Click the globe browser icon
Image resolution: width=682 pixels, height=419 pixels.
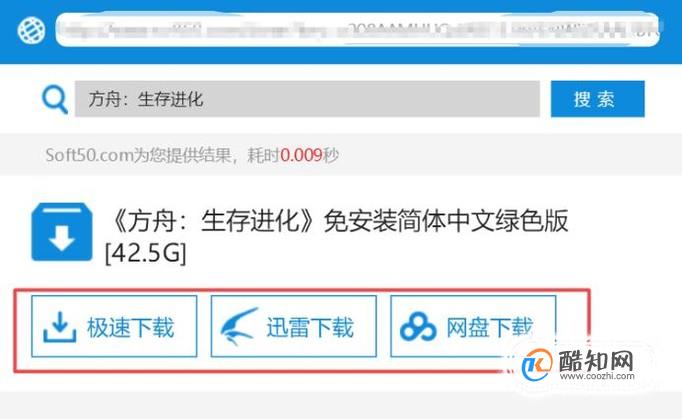(x=31, y=30)
